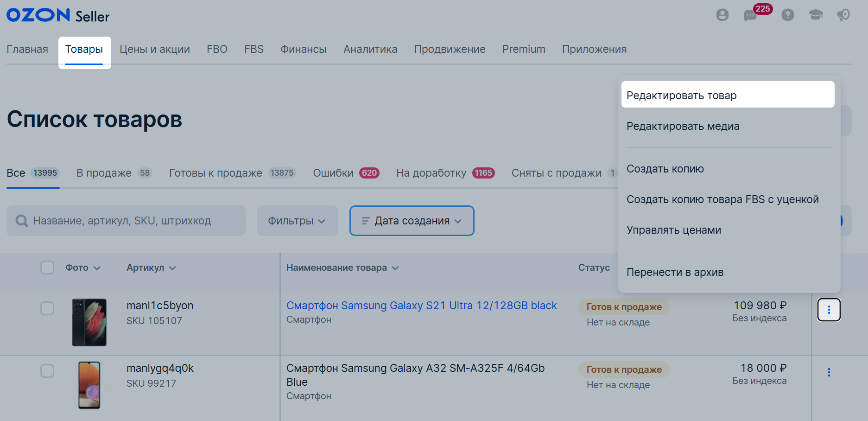Select the Все 13995 filter tab
This screenshot has height=421, width=868.
point(33,173)
